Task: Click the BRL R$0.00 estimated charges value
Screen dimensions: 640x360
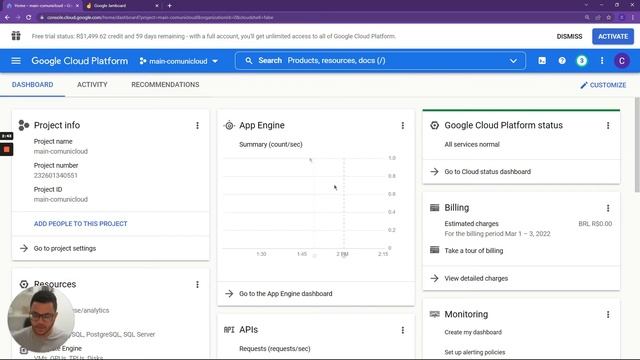Action: coord(595,224)
